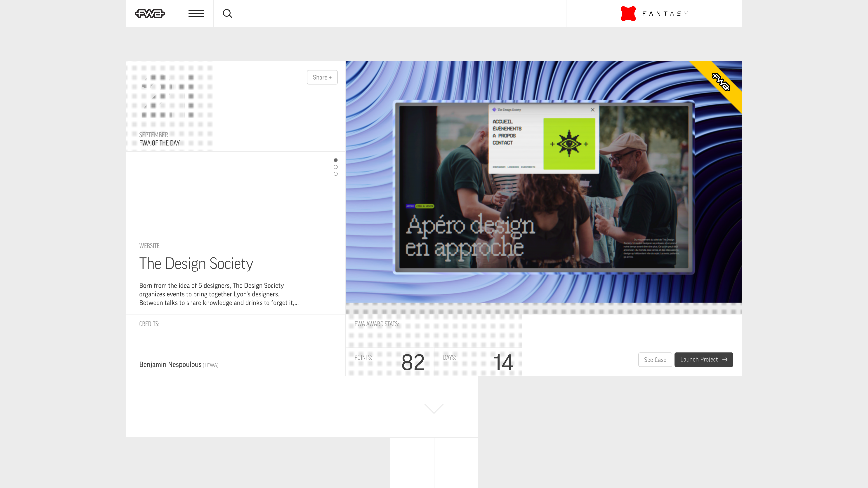
Task: Select the first filled slide dot
Action: tap(336, 160)
